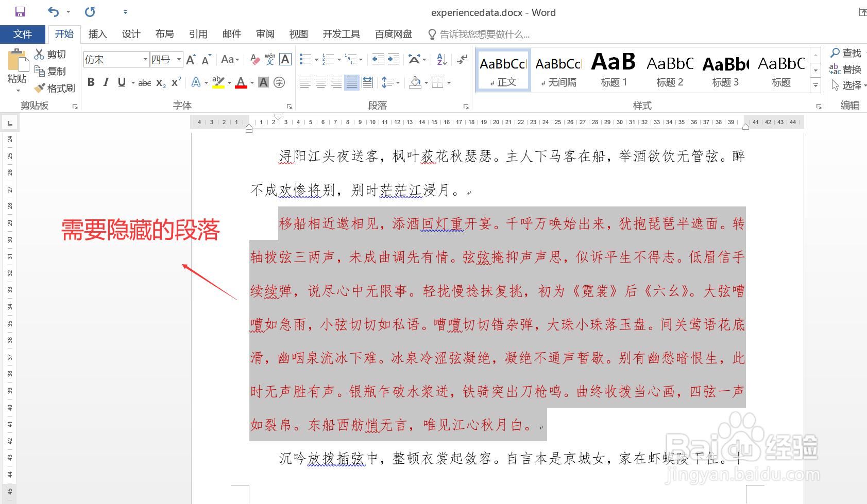Toggle underline on selected text
This screenshot has height=504, width=867.
point(122,82)
